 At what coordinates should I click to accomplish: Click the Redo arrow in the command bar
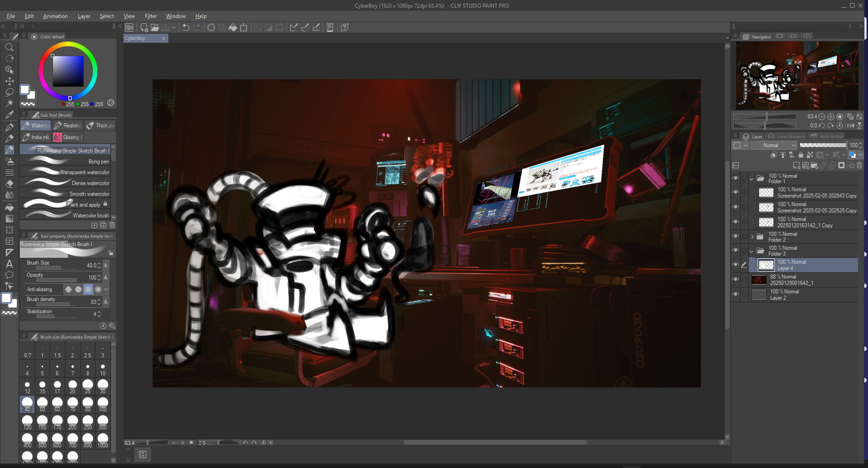197,27
